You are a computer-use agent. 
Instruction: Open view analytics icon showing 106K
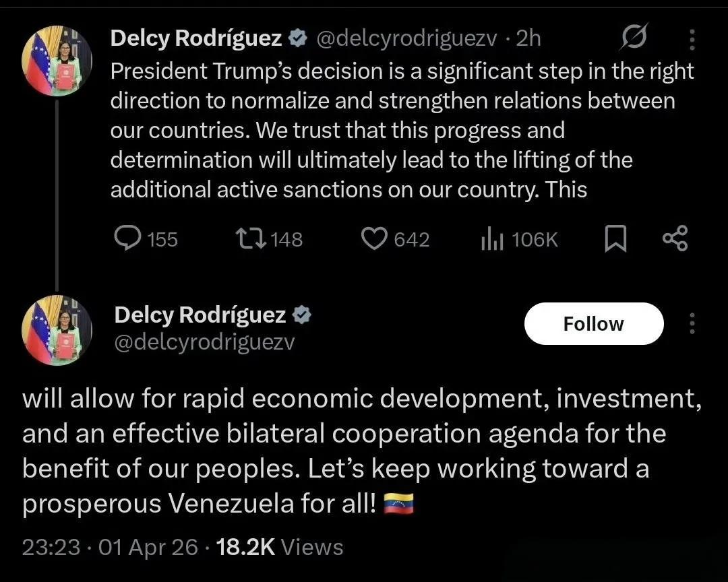click(492, 239)
